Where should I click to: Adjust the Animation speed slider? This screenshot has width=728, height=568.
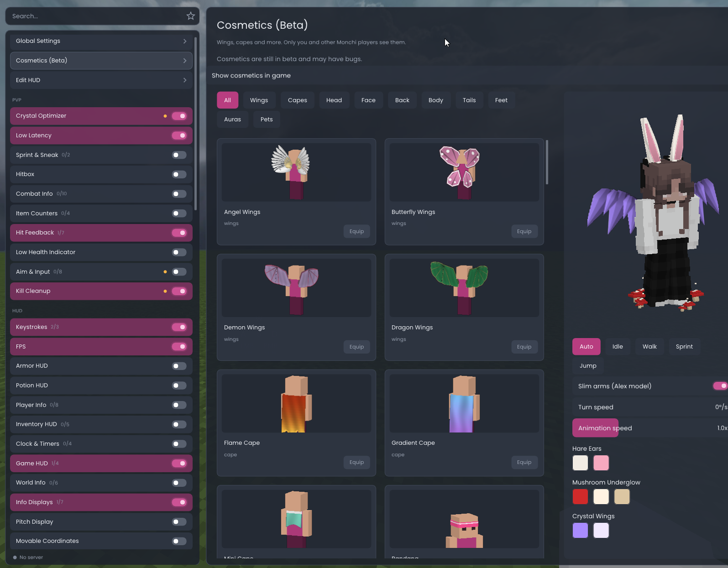pos(650,428)
